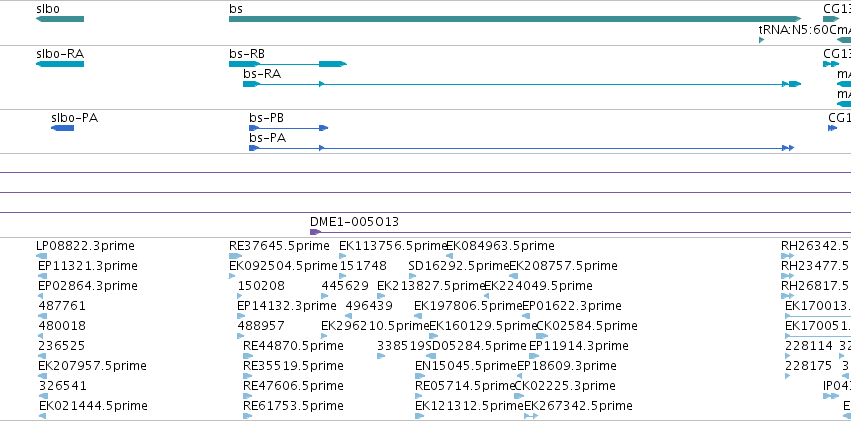Click the CK02584.5prime label
The height and width of the screenshot is (421, 851).
587,326
